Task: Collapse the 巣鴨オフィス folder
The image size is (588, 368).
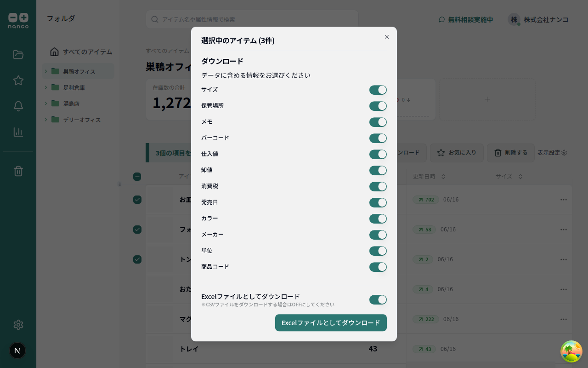Action: 45,71
